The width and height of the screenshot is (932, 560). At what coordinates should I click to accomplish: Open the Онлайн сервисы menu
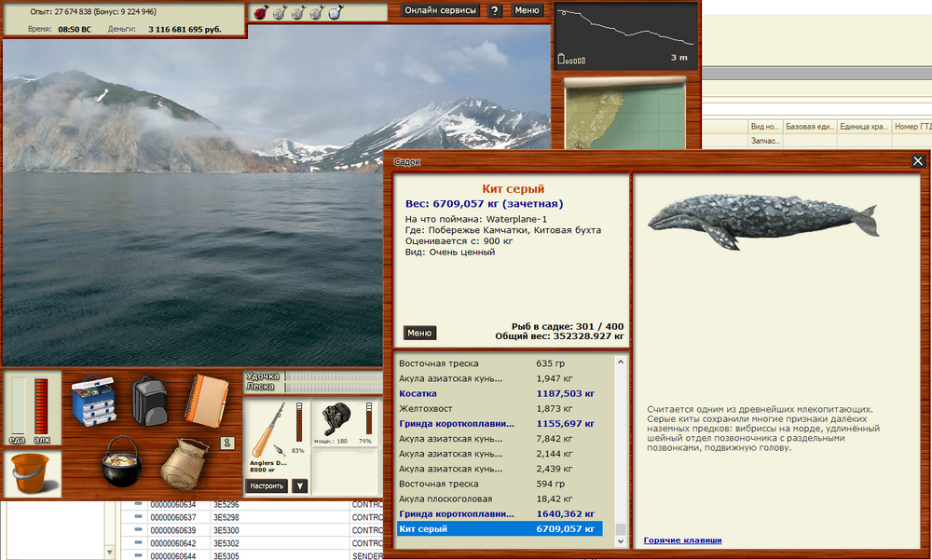click(x=441, y=10)
